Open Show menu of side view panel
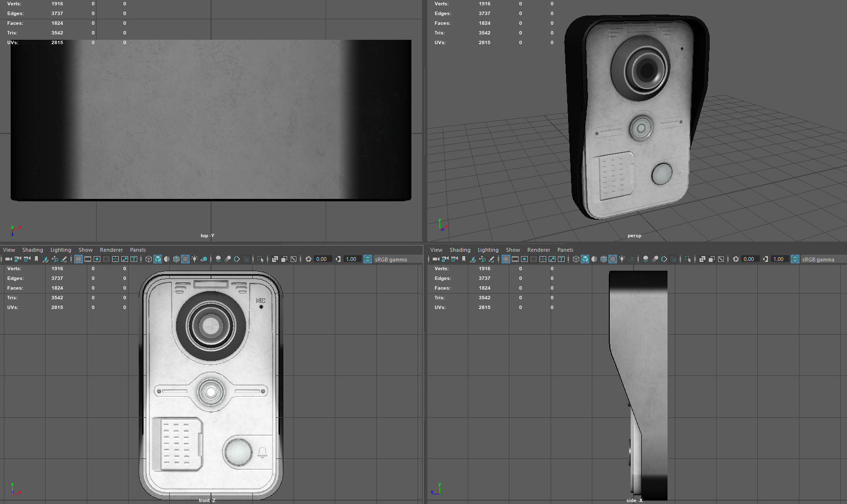The width and height of the screenshot is (847, 504). coord(513,250)
